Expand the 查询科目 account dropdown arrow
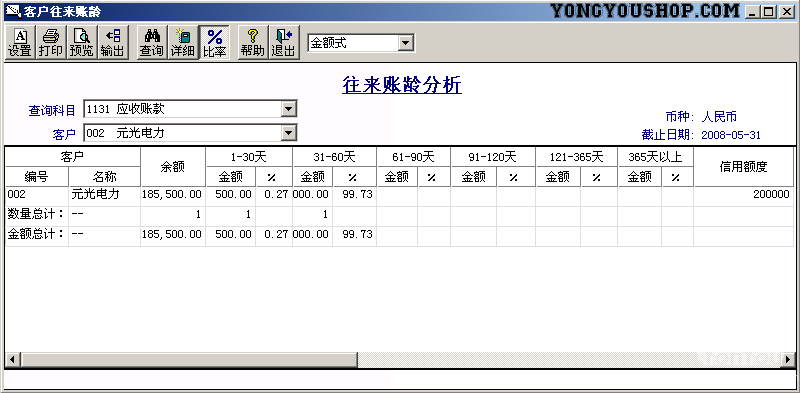The height and width of the screenshot is (393, 800). pyautogui.click(x=289, y=109)
